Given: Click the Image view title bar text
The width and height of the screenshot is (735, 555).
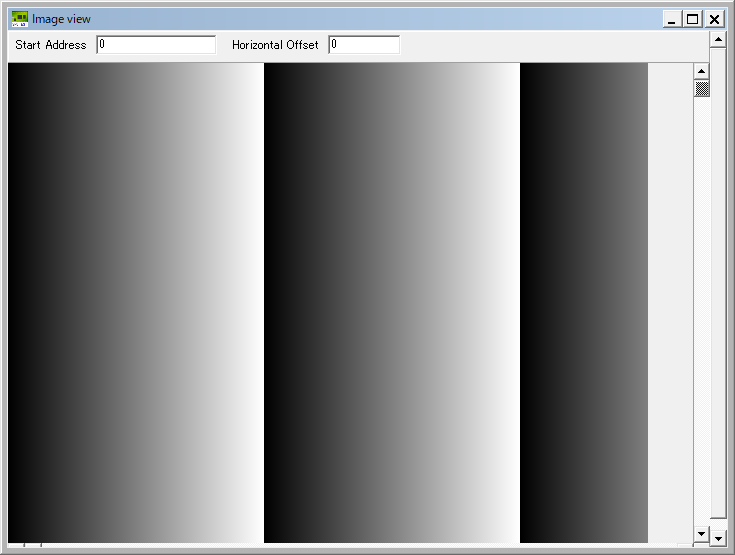Looking at the screenshot, I should pyautogui.click(x=61, y=19).
